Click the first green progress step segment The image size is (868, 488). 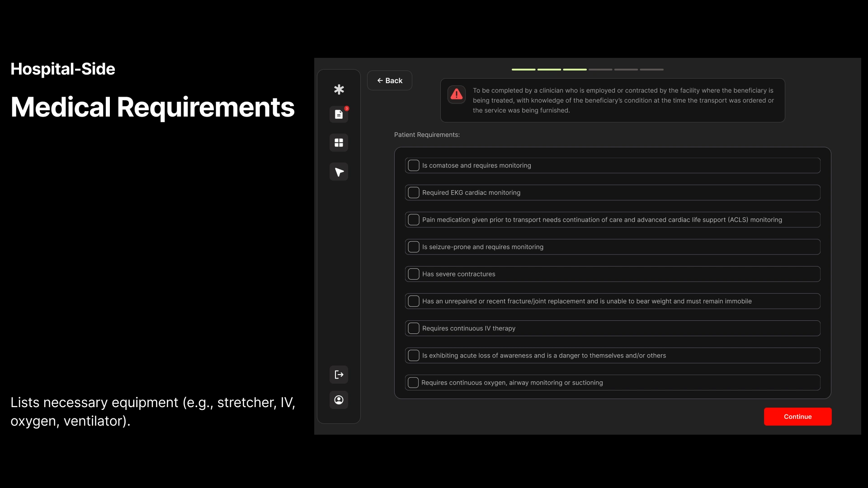[523, 70]
